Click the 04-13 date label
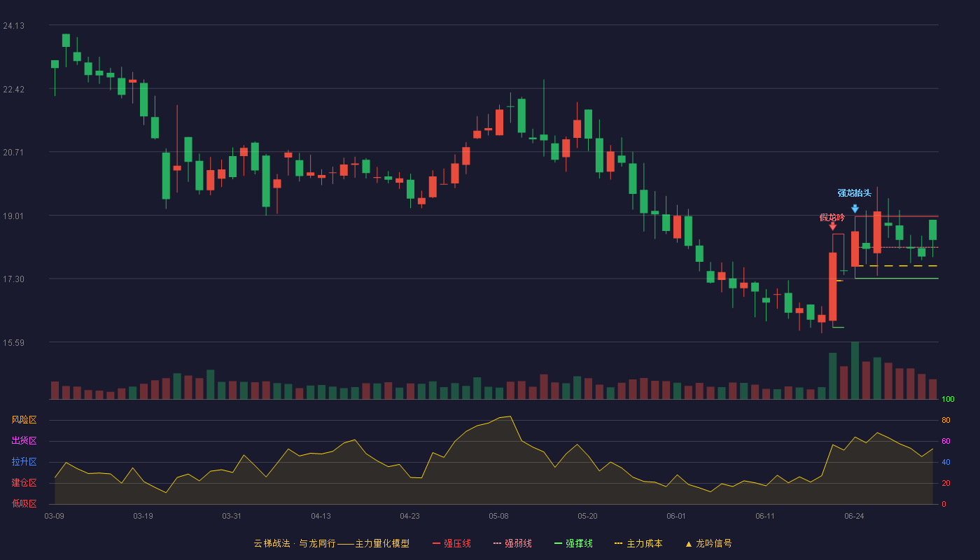Screen dimensions: 980x560 pyautogui.click(x=321, y=516)
